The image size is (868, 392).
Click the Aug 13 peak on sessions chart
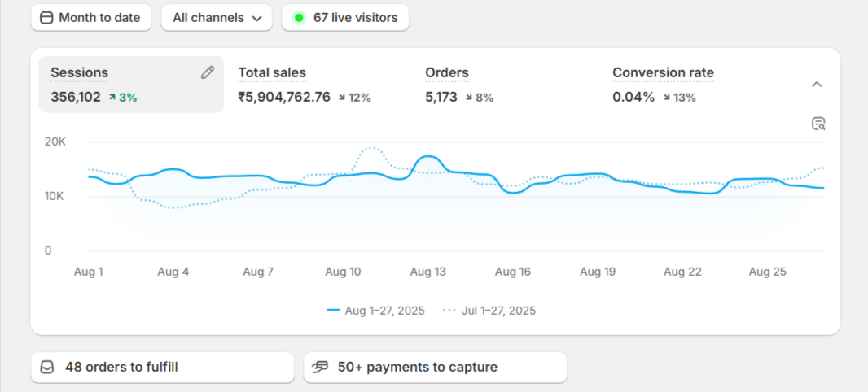point(428,156)
